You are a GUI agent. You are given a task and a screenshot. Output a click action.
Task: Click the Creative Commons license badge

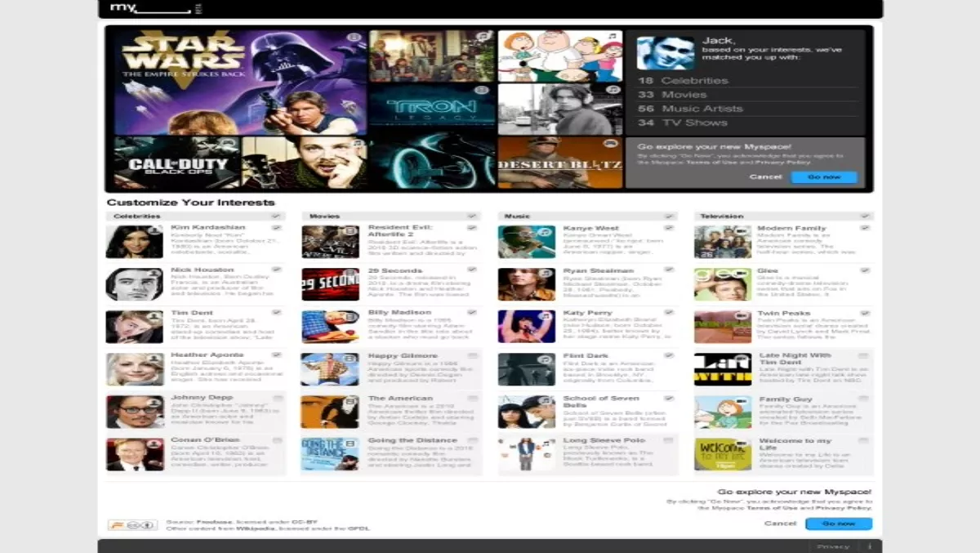coord(132,524)
